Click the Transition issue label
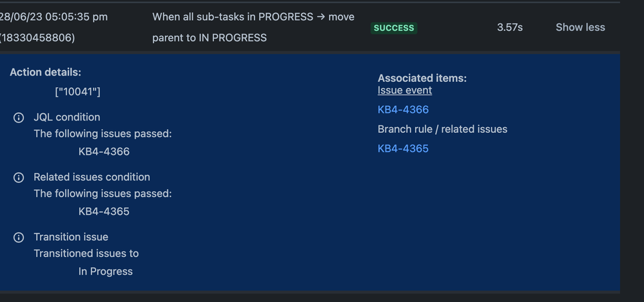This screenshot has height=302, width=644. [x=71, y=237]
